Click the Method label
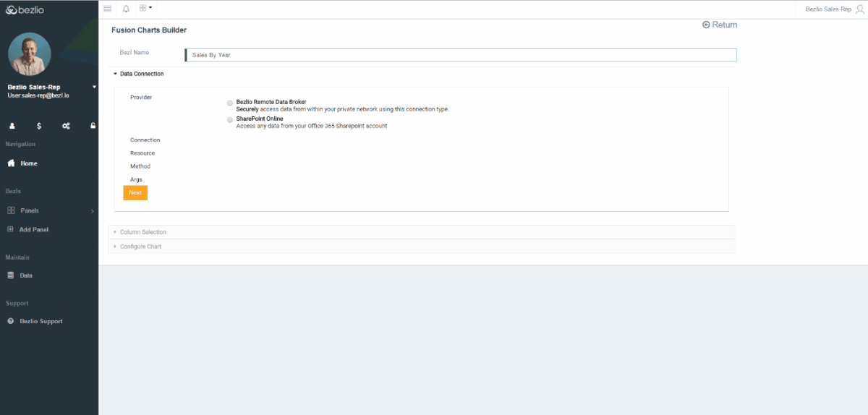Viewport: 868px width, 415px height. pyautogui.click(x=140, y=166)
